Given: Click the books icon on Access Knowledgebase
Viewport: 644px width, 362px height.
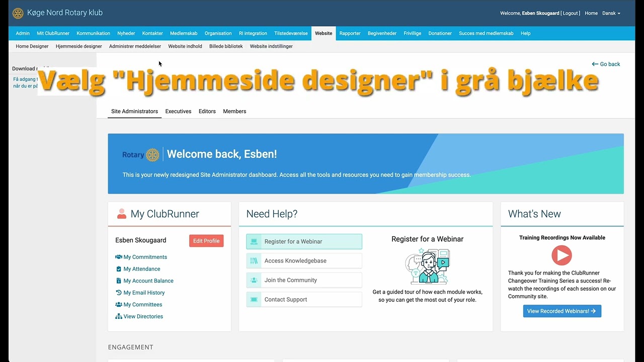Looking at the screenshot, I should point(254,261).
